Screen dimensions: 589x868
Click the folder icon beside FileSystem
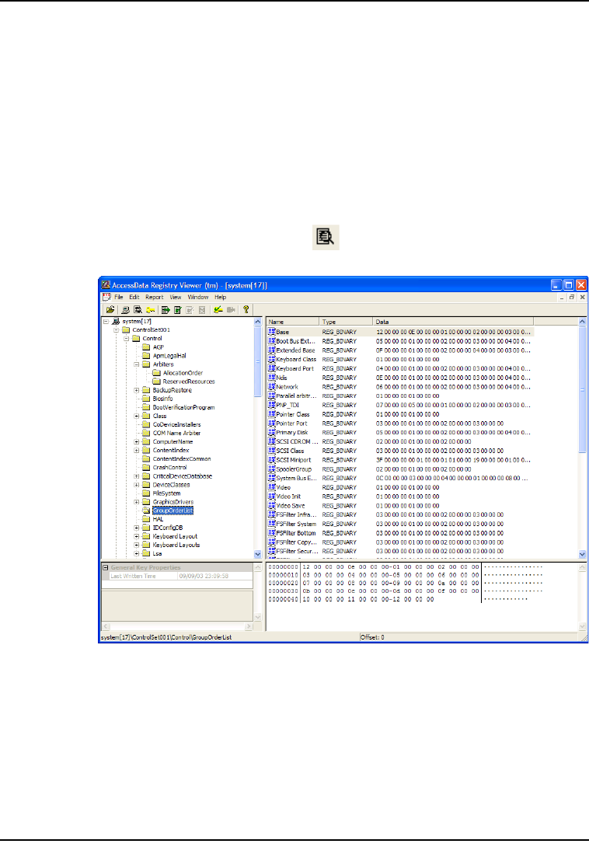click(146, 493)
